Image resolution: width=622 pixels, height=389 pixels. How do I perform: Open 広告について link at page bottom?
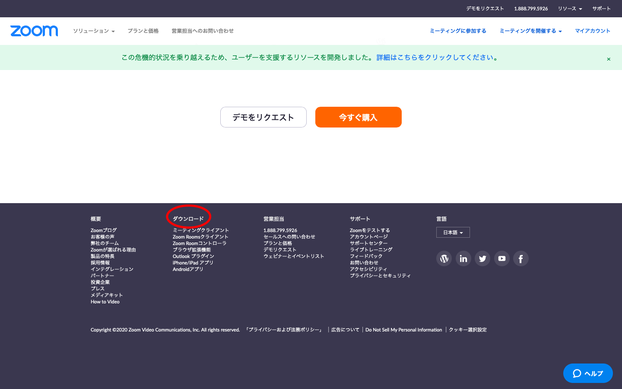(345, 330)
